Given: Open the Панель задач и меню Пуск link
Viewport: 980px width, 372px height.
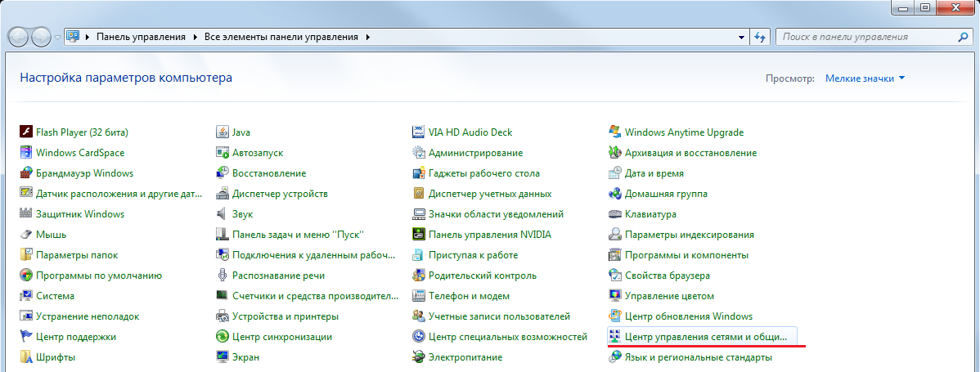Looking at the screenshot, I should coord(298,235).
